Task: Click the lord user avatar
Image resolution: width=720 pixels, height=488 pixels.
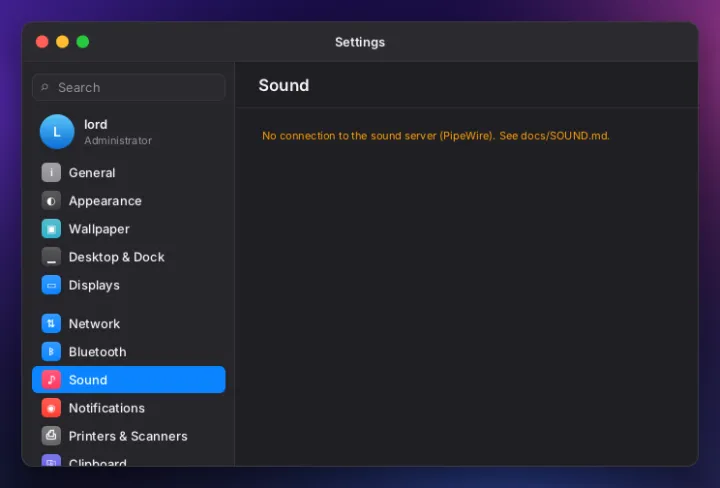Action: pyautogui.click(x=57, y=132)
